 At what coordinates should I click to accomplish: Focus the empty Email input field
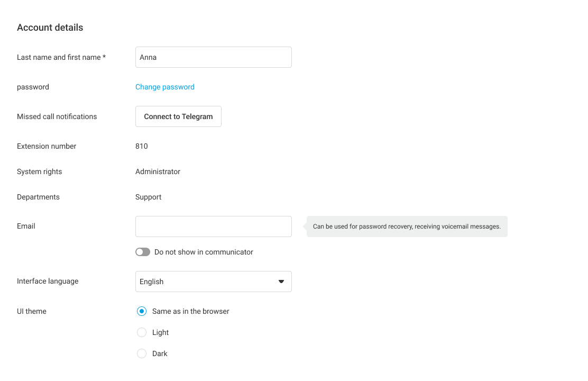[213, 226]
